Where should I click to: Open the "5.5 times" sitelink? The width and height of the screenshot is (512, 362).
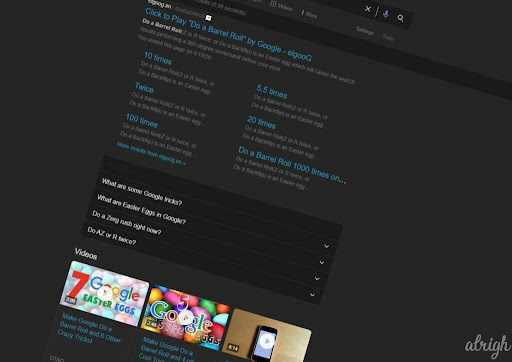pos(271,92)
